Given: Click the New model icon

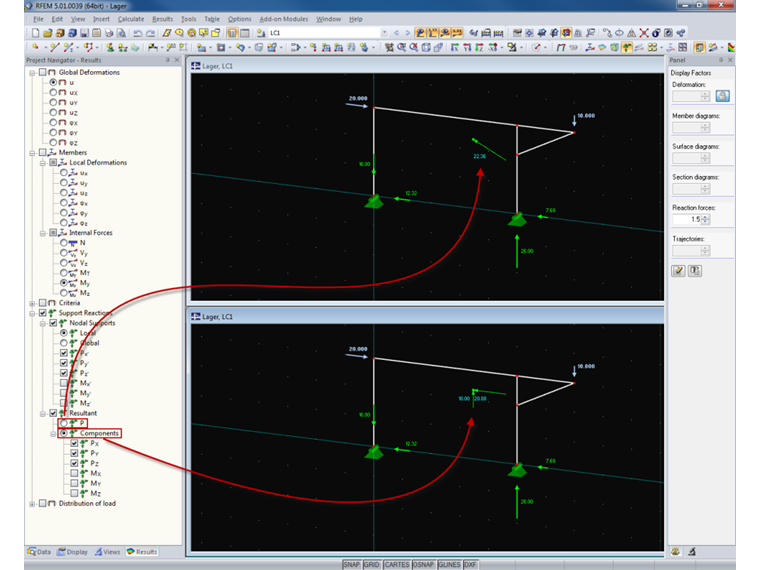Looking at the screenshot, I should point(35,33).
